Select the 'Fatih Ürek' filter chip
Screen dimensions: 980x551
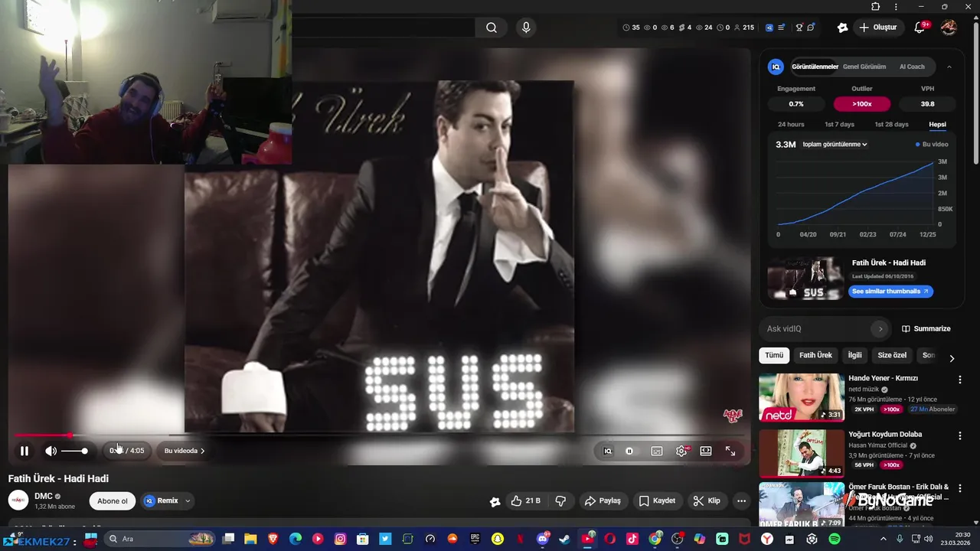point(815,355)
